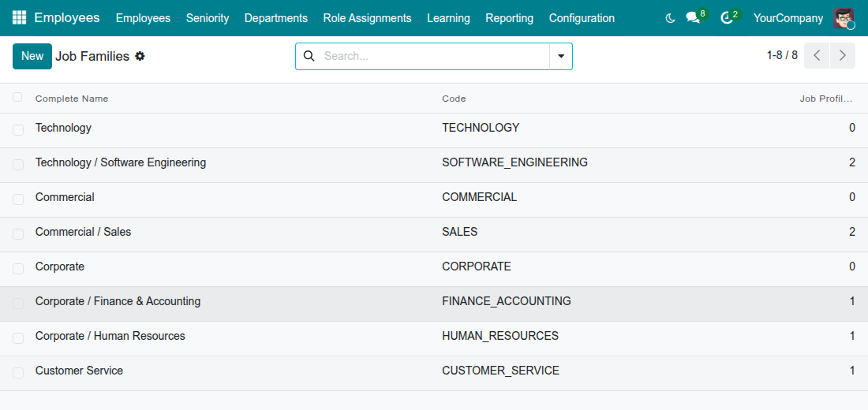
Task: Open the Corporate job family row
Action: tap(434, 270)
